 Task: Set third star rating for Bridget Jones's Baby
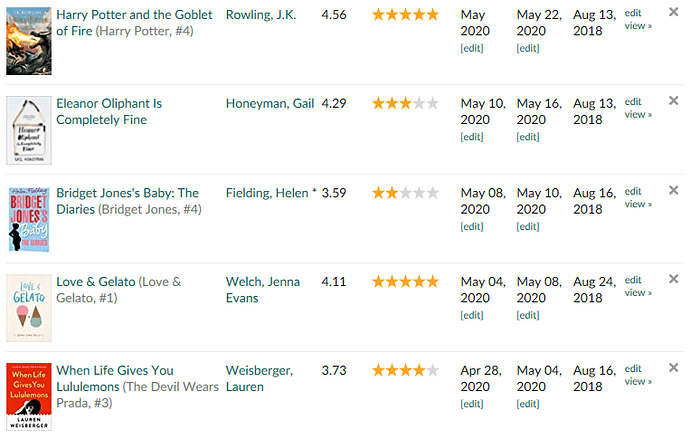pos(406,193)
